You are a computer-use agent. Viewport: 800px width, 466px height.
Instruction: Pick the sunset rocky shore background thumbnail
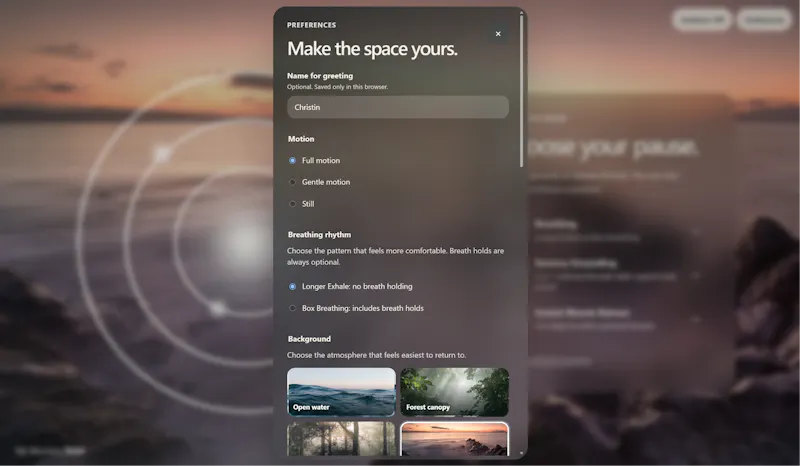point(455,438)
